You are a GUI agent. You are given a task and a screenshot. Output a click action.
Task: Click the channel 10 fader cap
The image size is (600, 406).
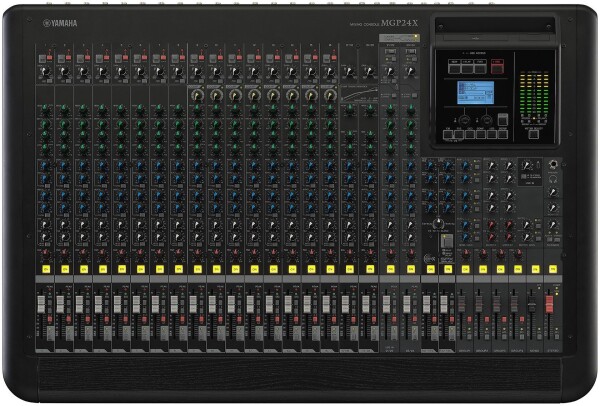212,304
